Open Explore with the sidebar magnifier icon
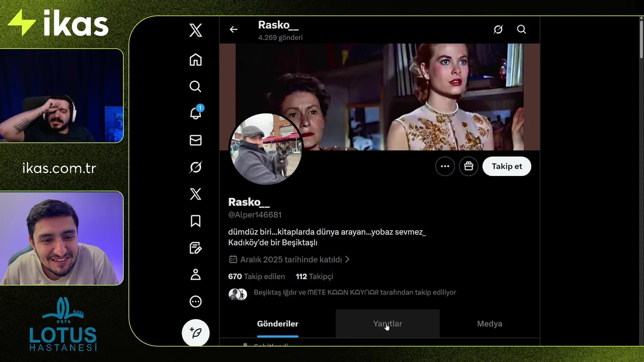 (196, 86)
